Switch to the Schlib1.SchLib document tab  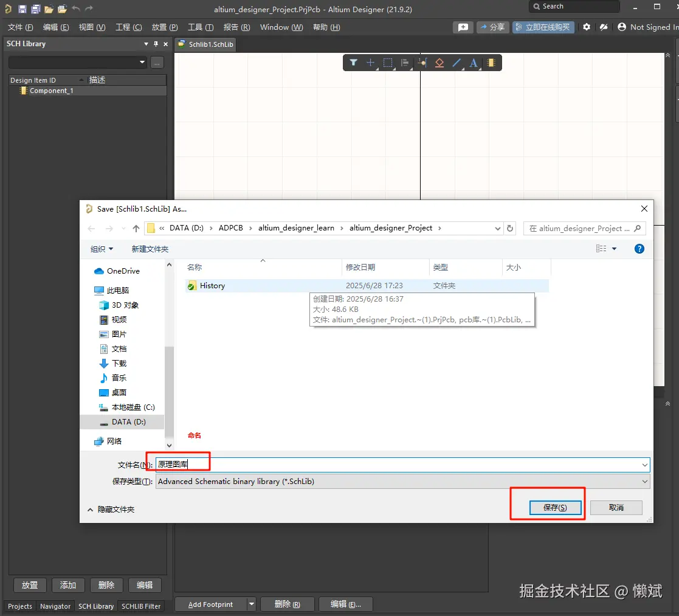click(x=205, y=44)
